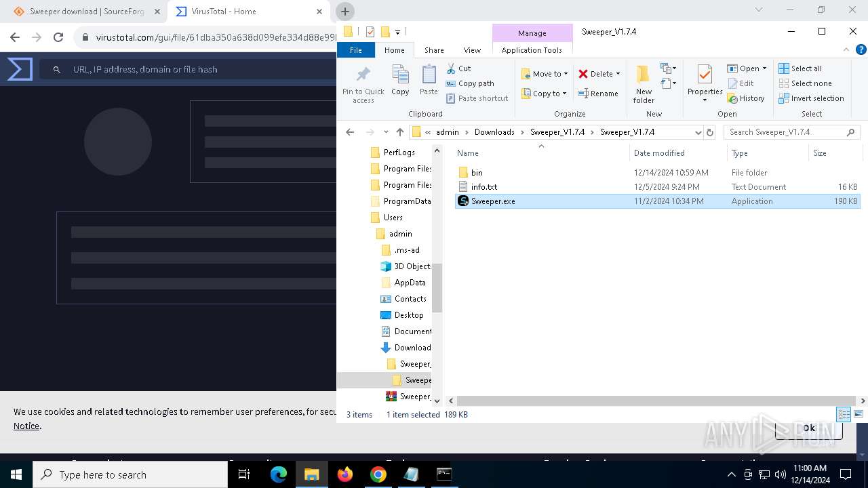Click Downloads in the address breadcrumb
This screenshot has width=868, height=488.
point(494,132)
